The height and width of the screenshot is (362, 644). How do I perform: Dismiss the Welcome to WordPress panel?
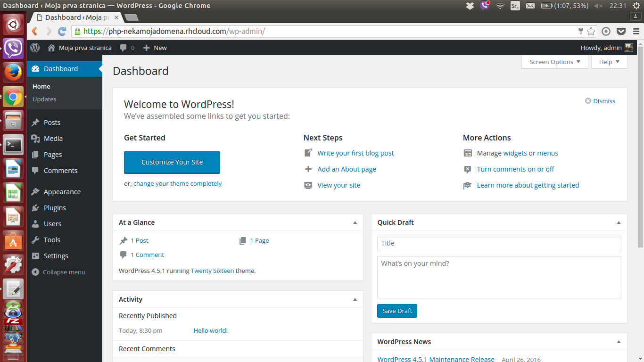click(x=600, y=101)
